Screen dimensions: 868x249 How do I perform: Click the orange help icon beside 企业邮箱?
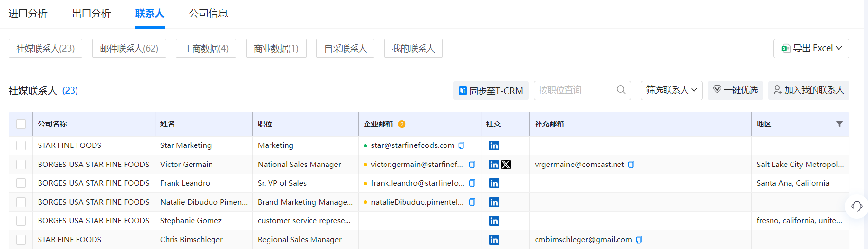click(x=402, y=124)
